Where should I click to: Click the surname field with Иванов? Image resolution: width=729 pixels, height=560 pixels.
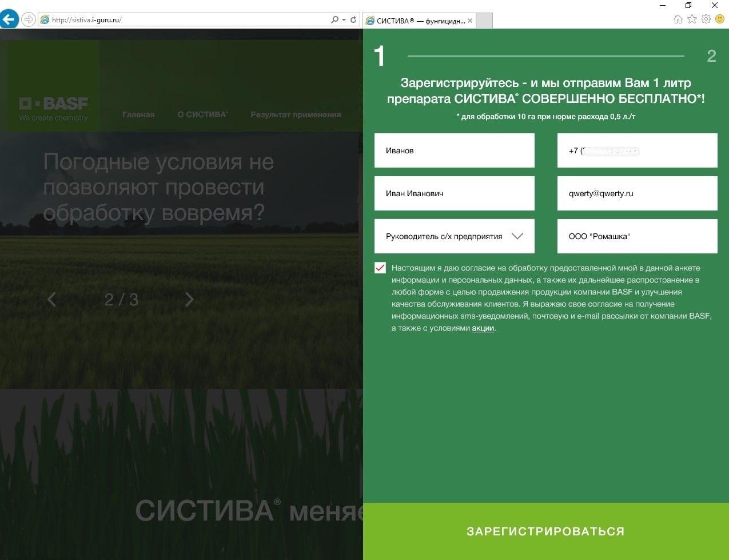point(455,150)
